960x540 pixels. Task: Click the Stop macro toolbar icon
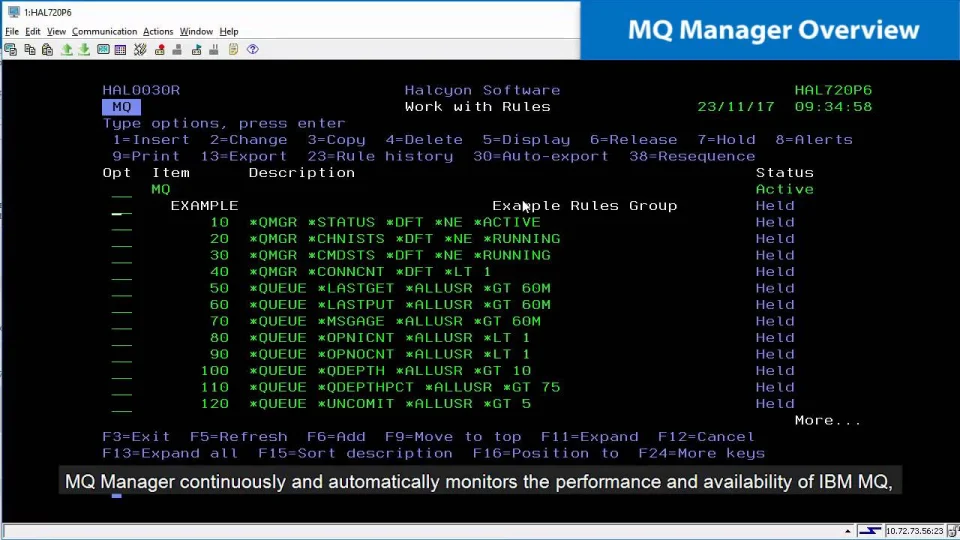[177, 50]
